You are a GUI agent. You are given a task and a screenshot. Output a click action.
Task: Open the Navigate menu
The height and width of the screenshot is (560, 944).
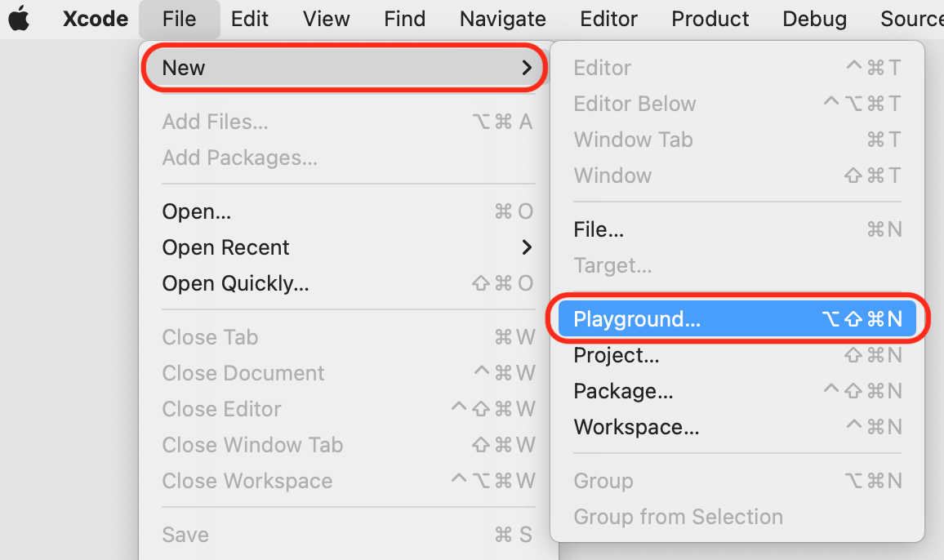[x=502, y=19]
